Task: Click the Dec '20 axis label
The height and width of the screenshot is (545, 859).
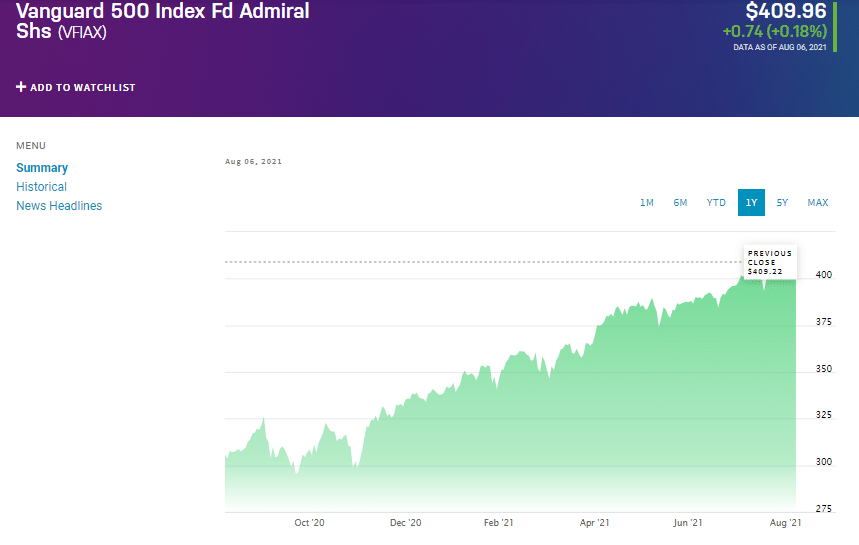Action: coord(405,523)
